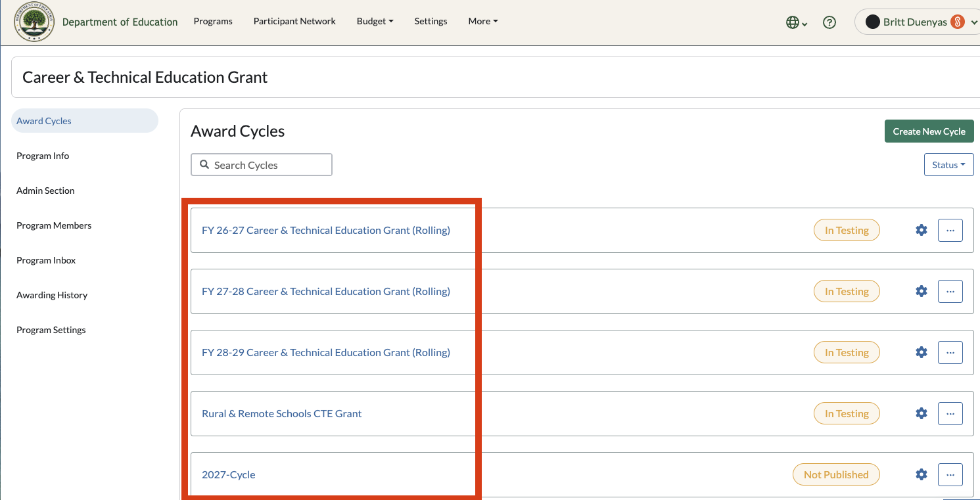Open settings gear for 2027-Cycle
Viewport: 980px width, 500px height.
(922, 474)
